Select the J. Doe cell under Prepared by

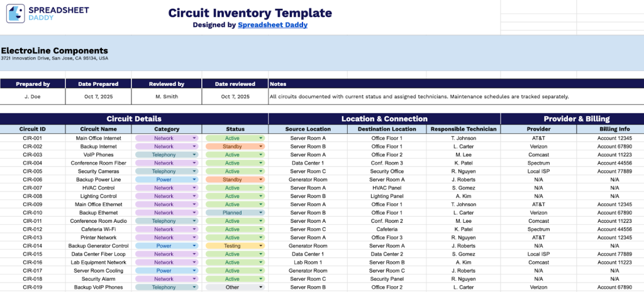[33, 97]
